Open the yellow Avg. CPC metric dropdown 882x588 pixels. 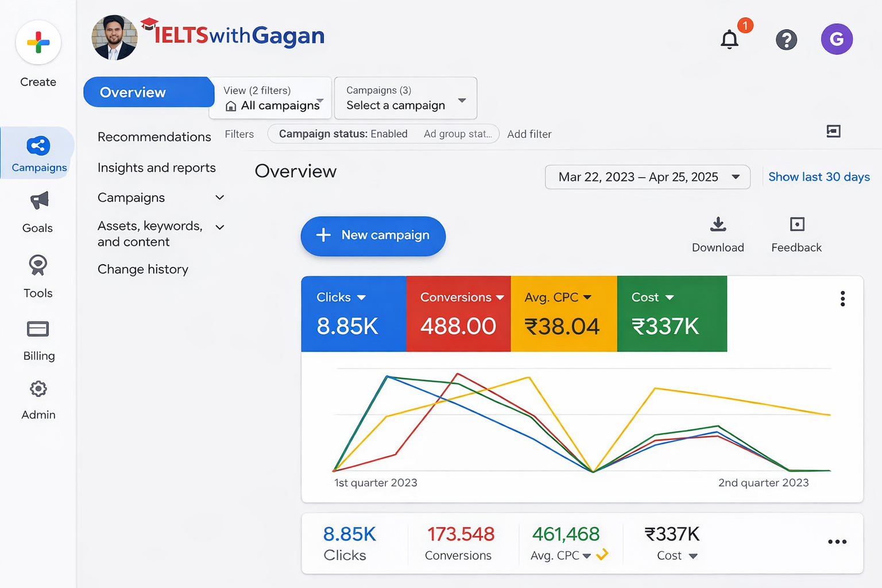click(587, 297)
